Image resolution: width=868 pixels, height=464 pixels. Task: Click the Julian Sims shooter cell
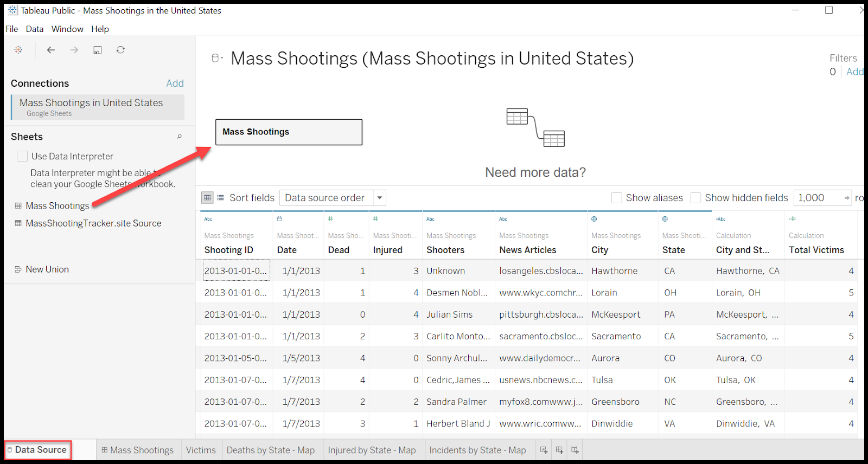coord(458,314)
